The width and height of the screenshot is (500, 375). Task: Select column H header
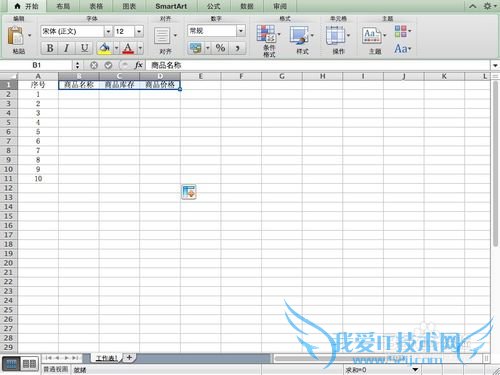(x=322, y=76)
